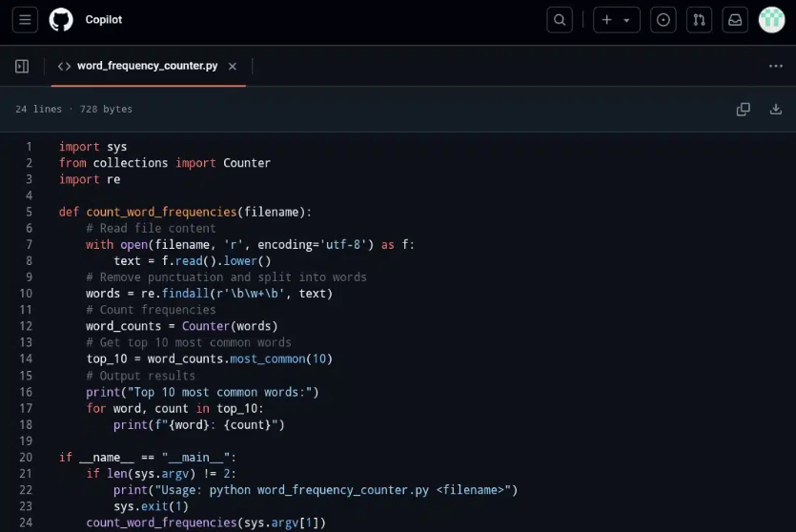
Task: Select the word_frequency_counter.py tab
Action: pyautogui.click(x=147, y=66)
